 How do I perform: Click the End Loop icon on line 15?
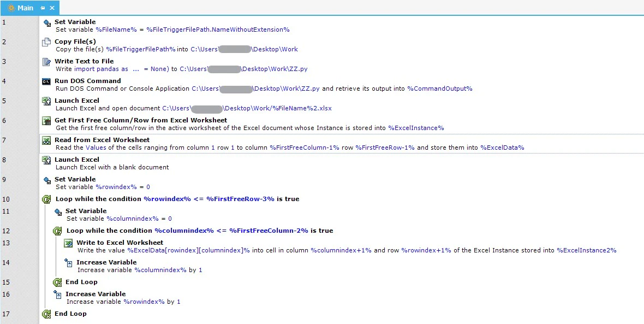(57, 282)
